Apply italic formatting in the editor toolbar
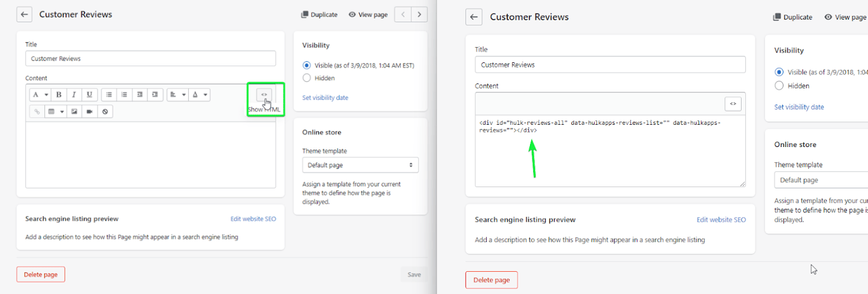This screenshot has width=868, height=294. (x=74, y=95)
